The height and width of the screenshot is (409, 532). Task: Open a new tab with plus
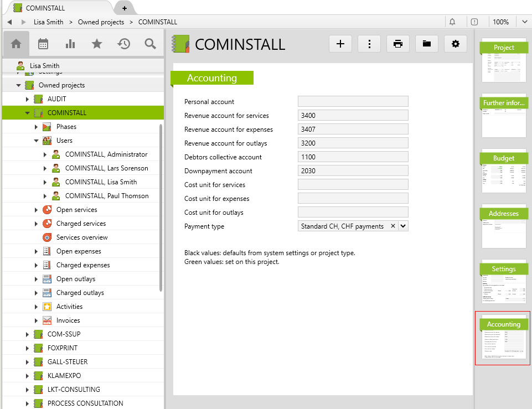tap(125, 8)
